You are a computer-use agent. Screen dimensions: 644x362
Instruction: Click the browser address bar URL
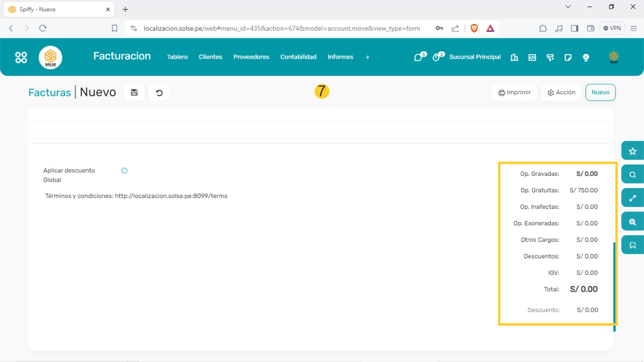point(282,29)
